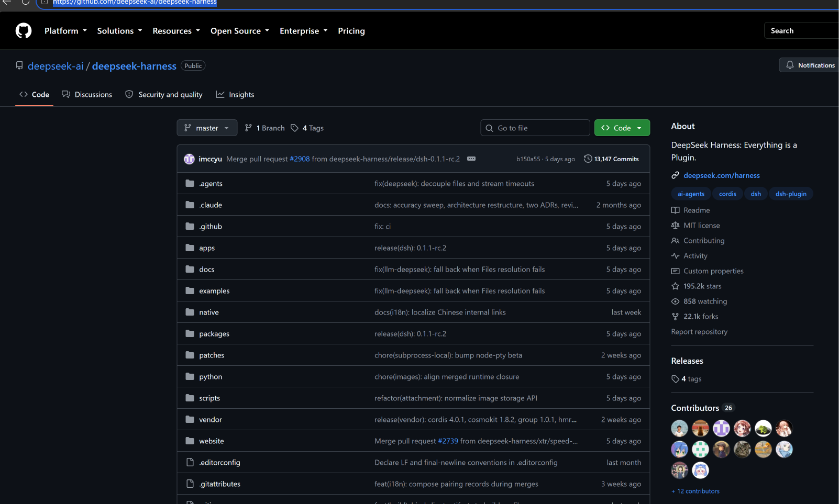The height and width of the screenshot is (504, 839).
Task: Open the packages folder
Action: click(214, 334)
